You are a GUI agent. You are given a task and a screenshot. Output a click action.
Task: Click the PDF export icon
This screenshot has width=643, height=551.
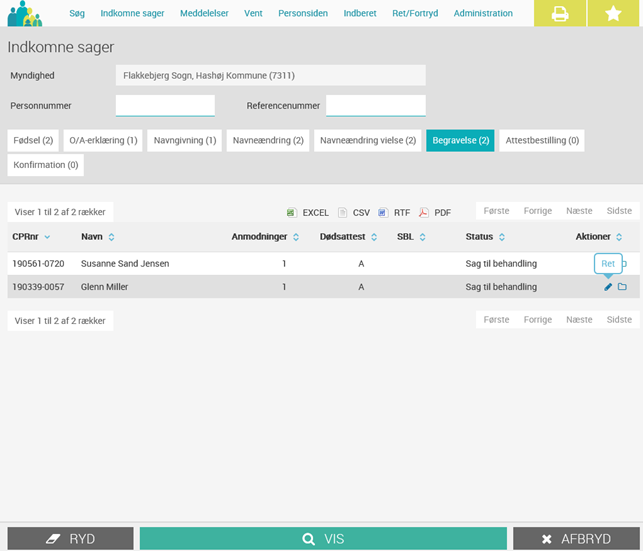point(423,212)
